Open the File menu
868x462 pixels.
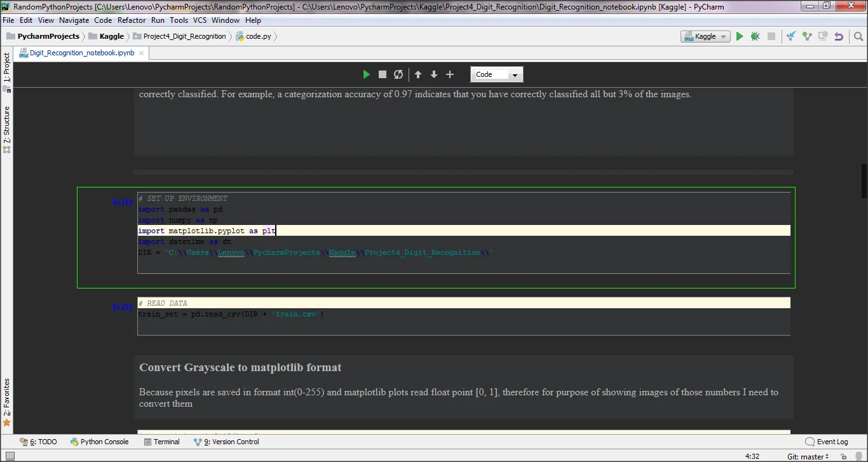coord(8,20)
